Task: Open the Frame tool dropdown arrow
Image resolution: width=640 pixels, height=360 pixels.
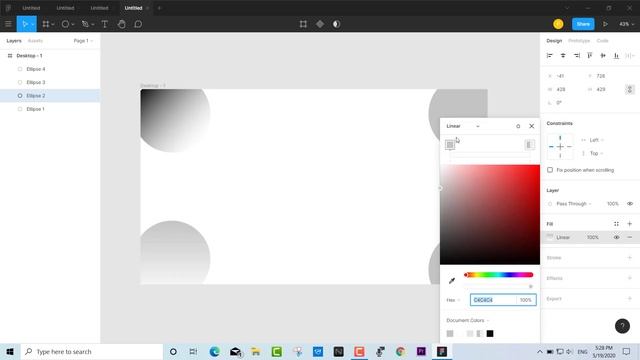Action: [53, 24]
